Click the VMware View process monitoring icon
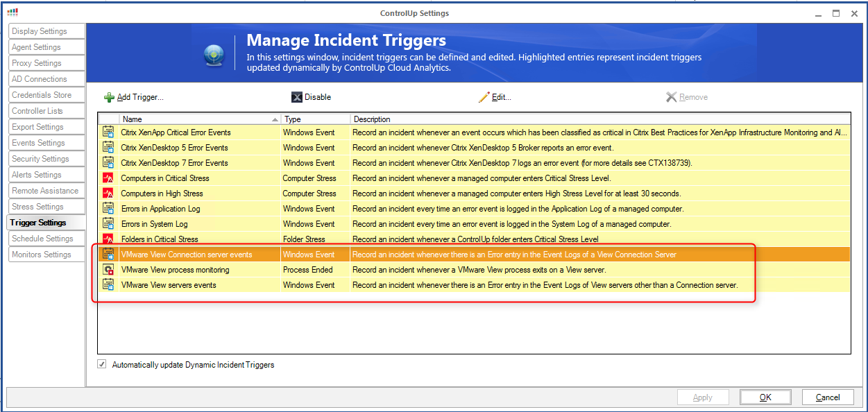The width and height of the screenshot is (868, 412). 108,269
